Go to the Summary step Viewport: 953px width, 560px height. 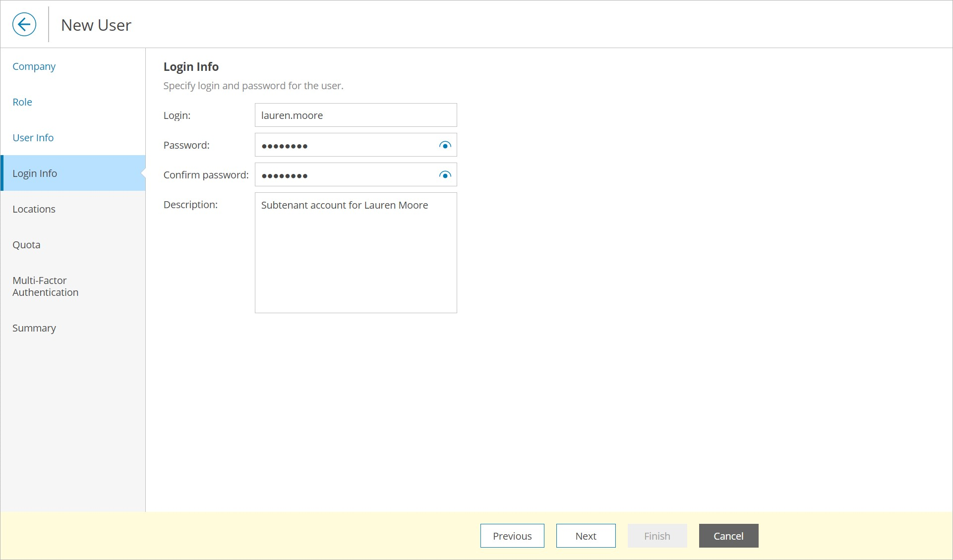pyautogui.click(x=34, y=328)
